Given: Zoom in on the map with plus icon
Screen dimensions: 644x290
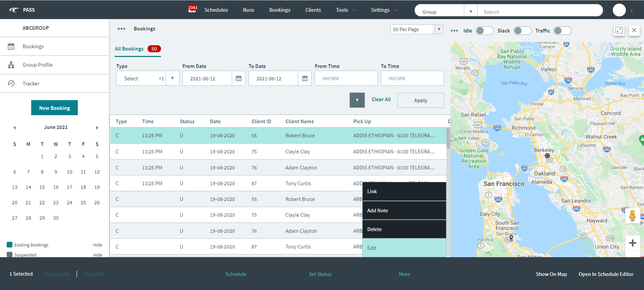Looking at the screenshot, I should pos(633,243).
